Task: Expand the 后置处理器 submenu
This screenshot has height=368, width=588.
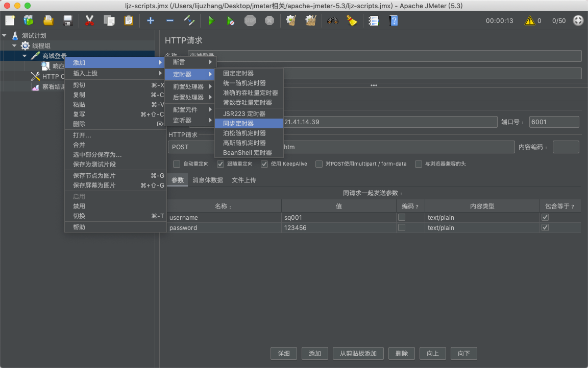Action: [x=190, y=98]
